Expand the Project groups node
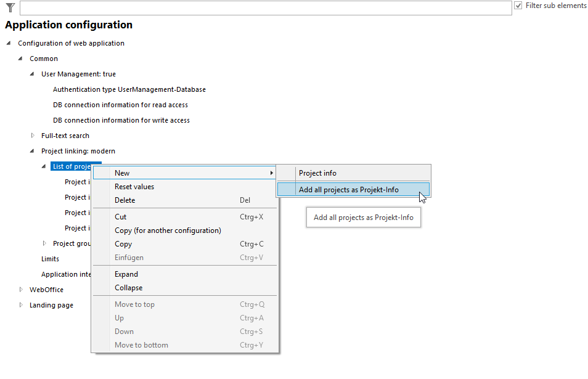This screenshot has height=379, width=588. click(x=43, y=243)
